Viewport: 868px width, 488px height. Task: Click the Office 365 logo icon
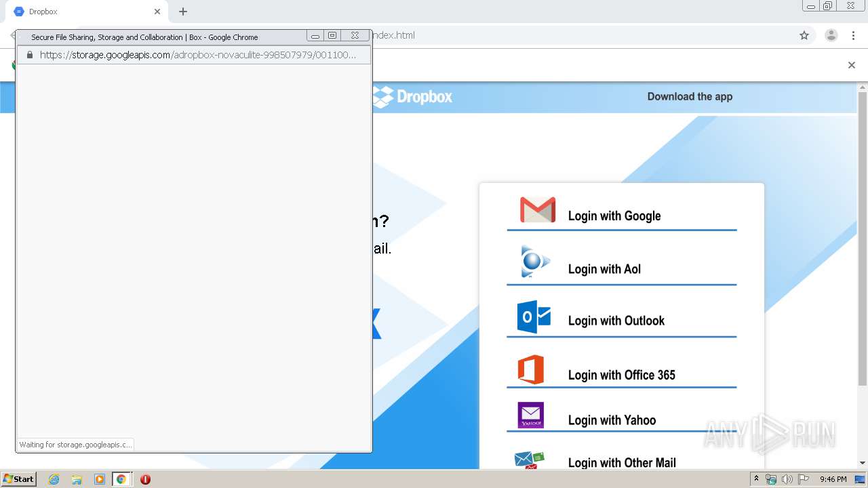[x=531, y=369]
